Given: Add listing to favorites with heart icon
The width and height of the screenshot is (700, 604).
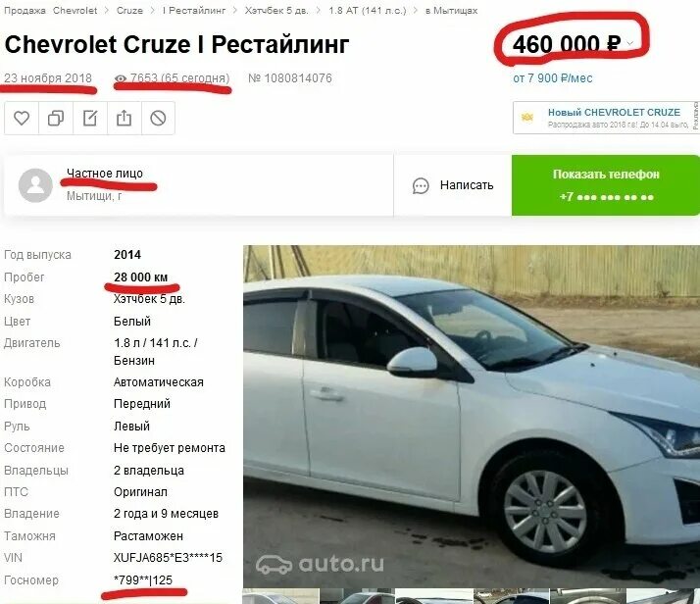Looking at the screenshot, I should [22, 119].
